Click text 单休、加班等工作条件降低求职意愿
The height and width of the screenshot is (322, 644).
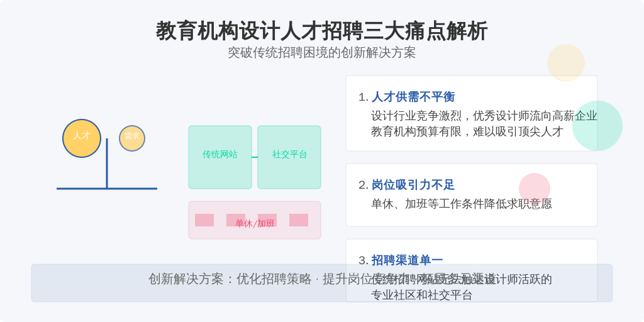(x=462, y=204)
